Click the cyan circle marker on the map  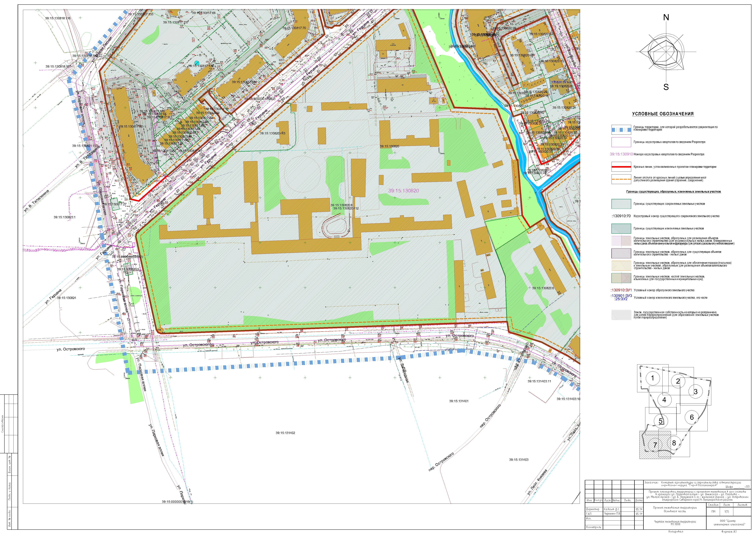click(197, 63)
